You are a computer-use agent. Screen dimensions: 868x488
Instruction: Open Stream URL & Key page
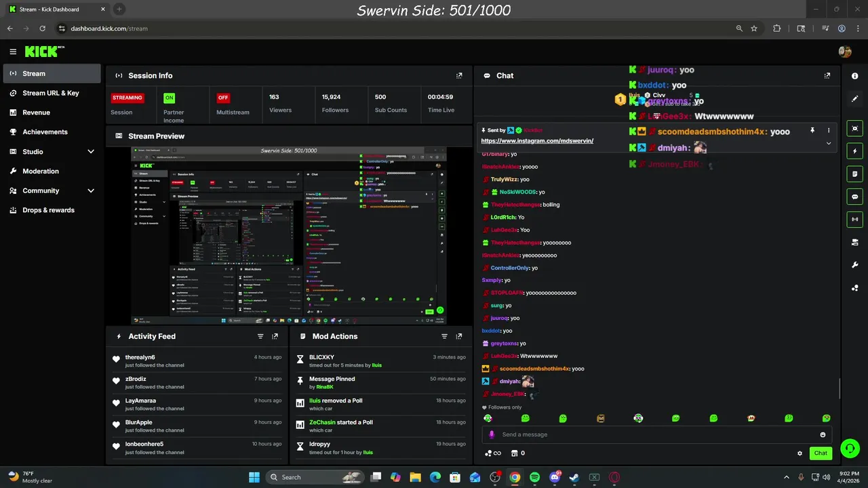click(52, 94)
